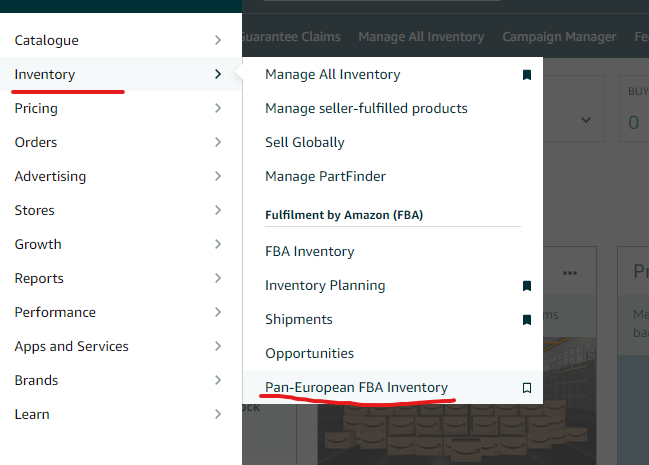Expand the Orders submenu arrow
This screenshot has width=649, height=465.
pyautogui.click(x=218, y=143)
